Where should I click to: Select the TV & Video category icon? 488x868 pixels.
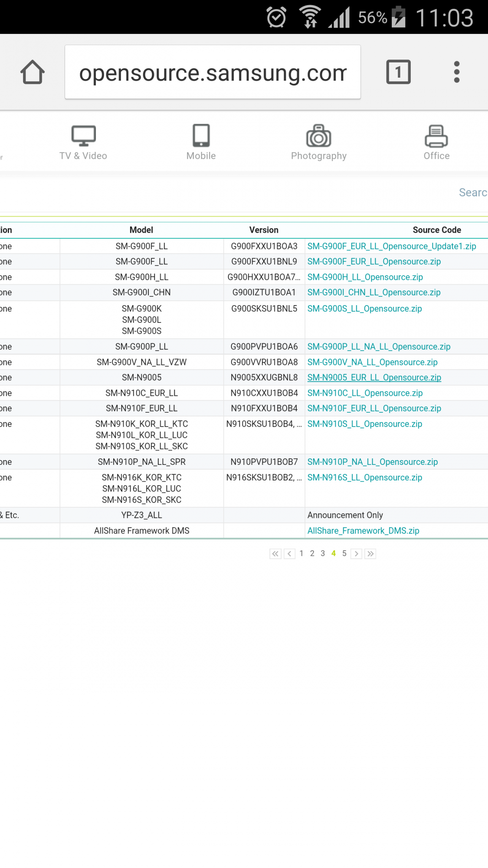point(83,136)
